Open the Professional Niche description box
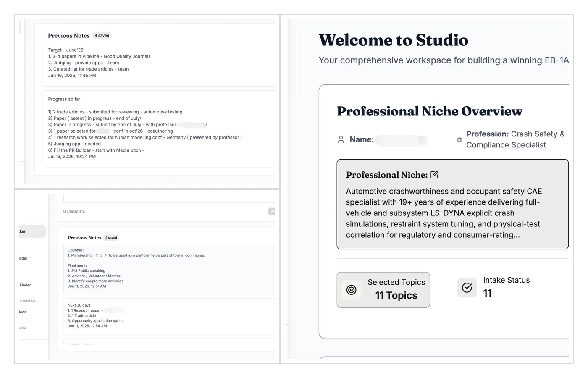The width and height of the screenshot is (588, 378). 452,204
